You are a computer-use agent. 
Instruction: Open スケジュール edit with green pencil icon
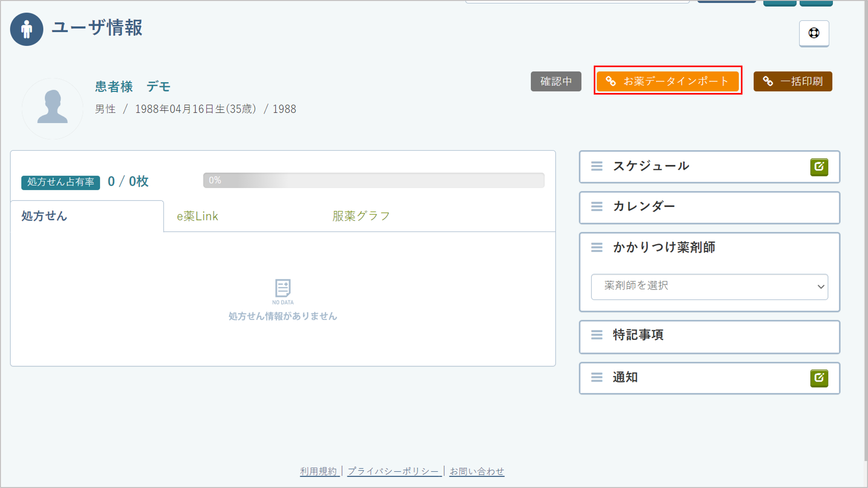(819, 167)
